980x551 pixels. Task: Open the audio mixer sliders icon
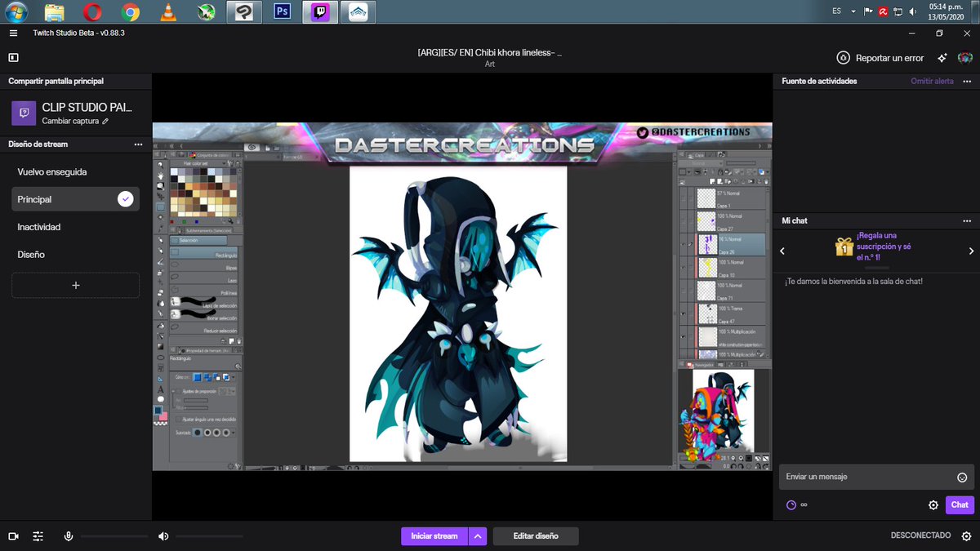(38, 536)
